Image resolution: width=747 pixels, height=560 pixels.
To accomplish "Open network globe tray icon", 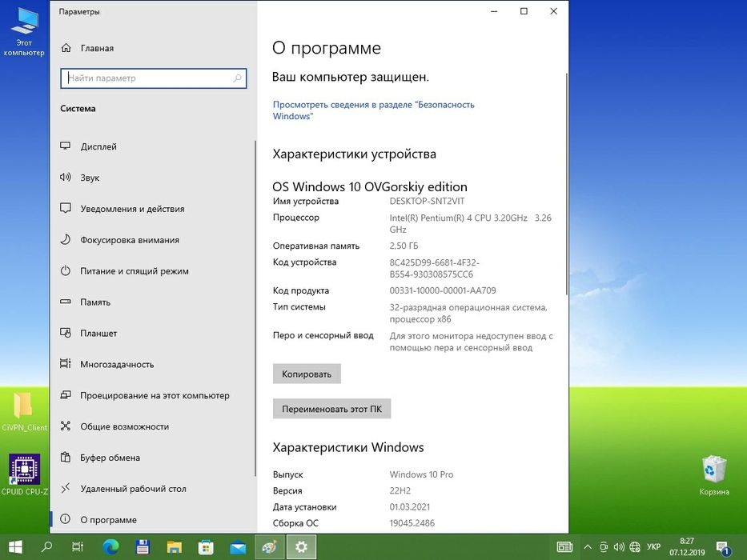I will pyautogui.click(x=635, y=547).
